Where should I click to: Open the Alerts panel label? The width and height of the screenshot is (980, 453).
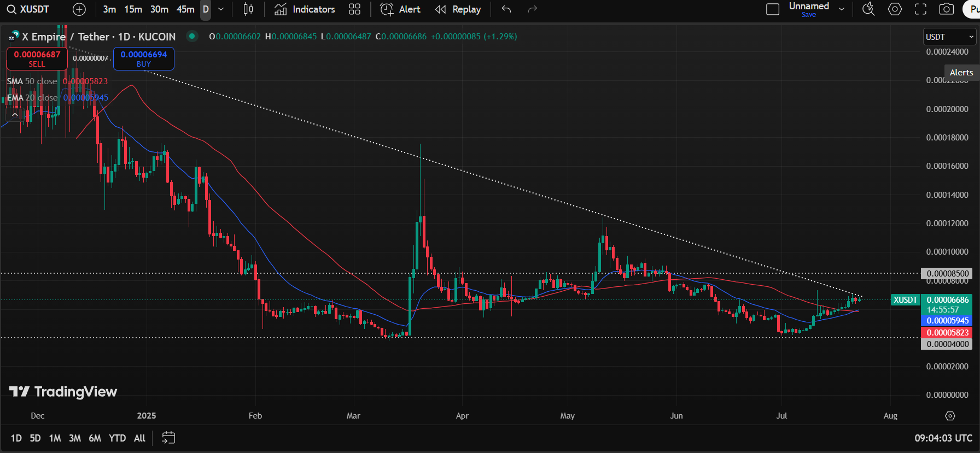(961, 72)
